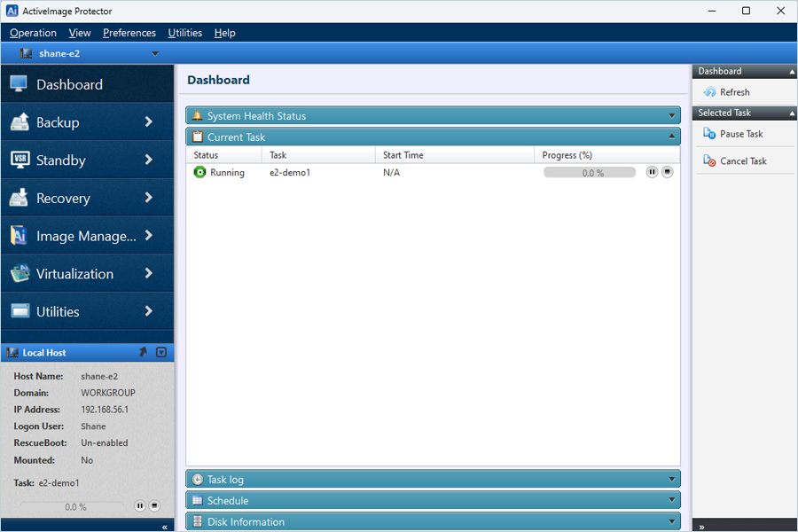Stop the e2-demo1 task in the Current Task row
Viewport: 798px width, 532px height.
tap(667, 172)
